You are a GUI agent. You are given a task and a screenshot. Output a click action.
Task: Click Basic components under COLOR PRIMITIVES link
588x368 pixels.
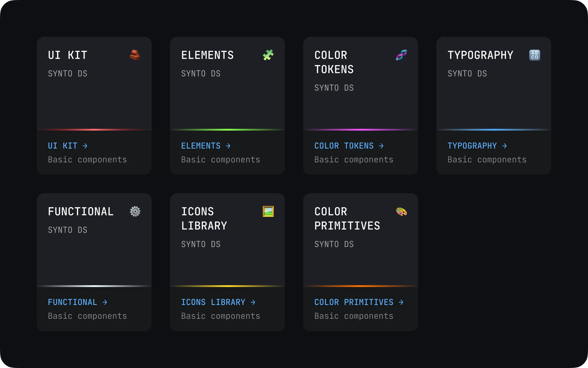(x=354, y=316)
